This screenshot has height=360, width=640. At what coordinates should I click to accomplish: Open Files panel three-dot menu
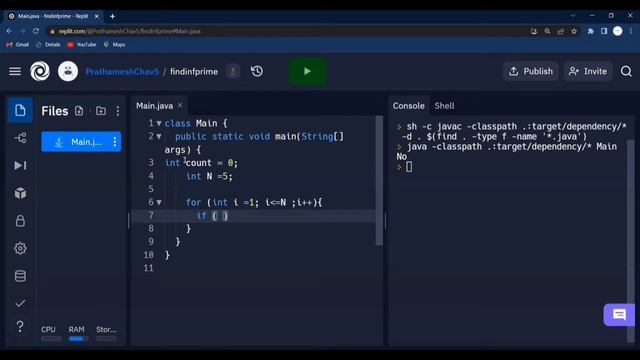point(118,111)
